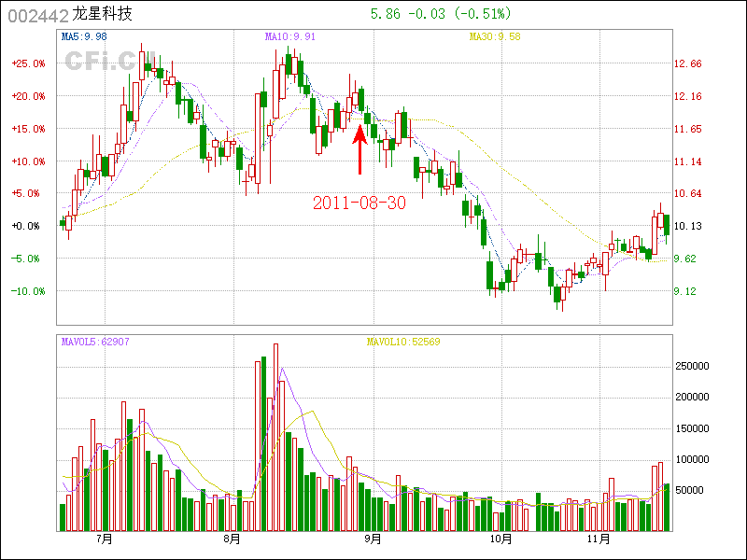
Task: Select the MA5:9.98 indicator label
Action: [83, 37]
